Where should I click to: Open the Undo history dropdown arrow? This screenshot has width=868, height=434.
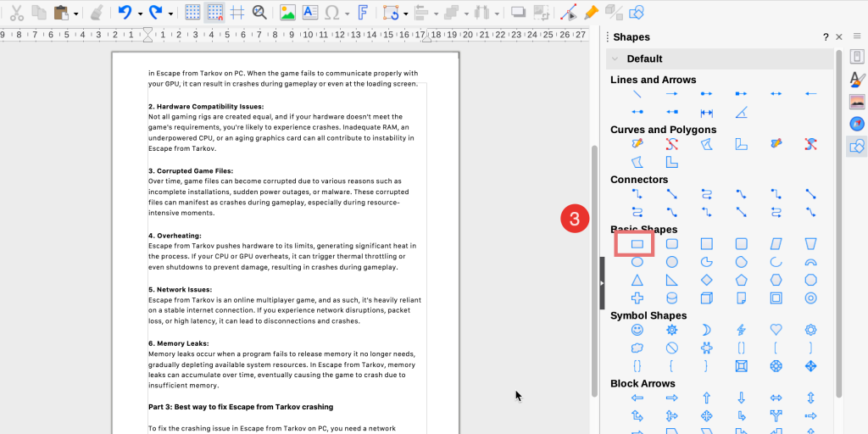point(140,14)
